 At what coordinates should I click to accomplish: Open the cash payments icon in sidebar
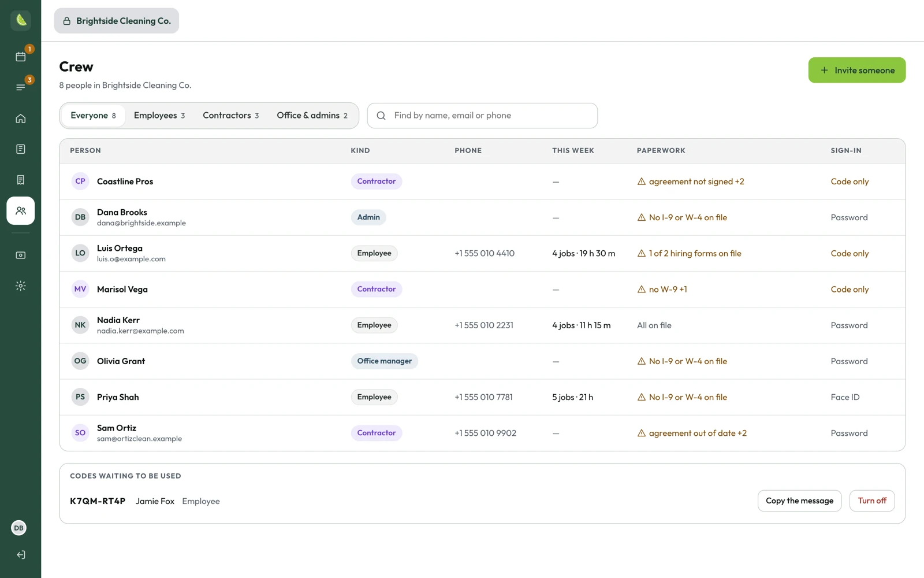[x=21, y=255]
